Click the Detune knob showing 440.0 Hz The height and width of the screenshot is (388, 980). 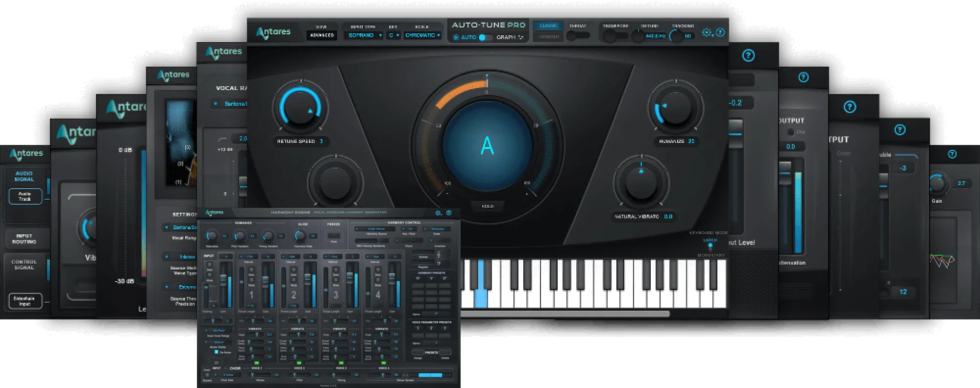point(638,36)
